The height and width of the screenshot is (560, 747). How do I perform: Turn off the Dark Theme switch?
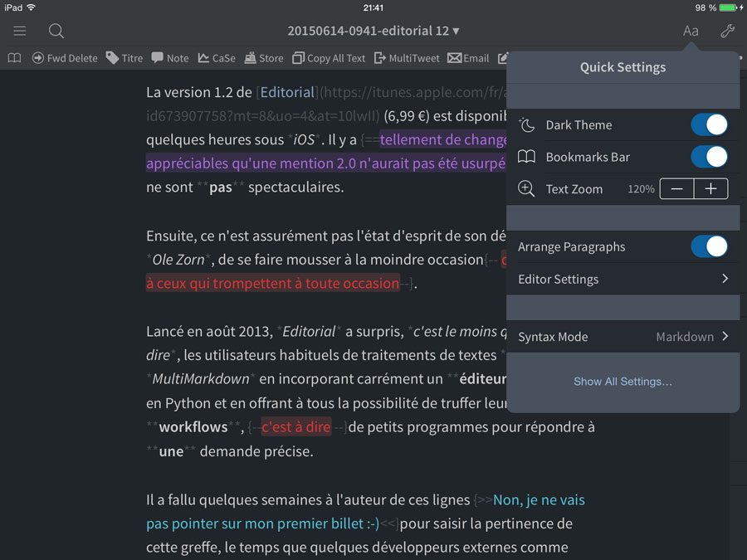coord(709,124)
